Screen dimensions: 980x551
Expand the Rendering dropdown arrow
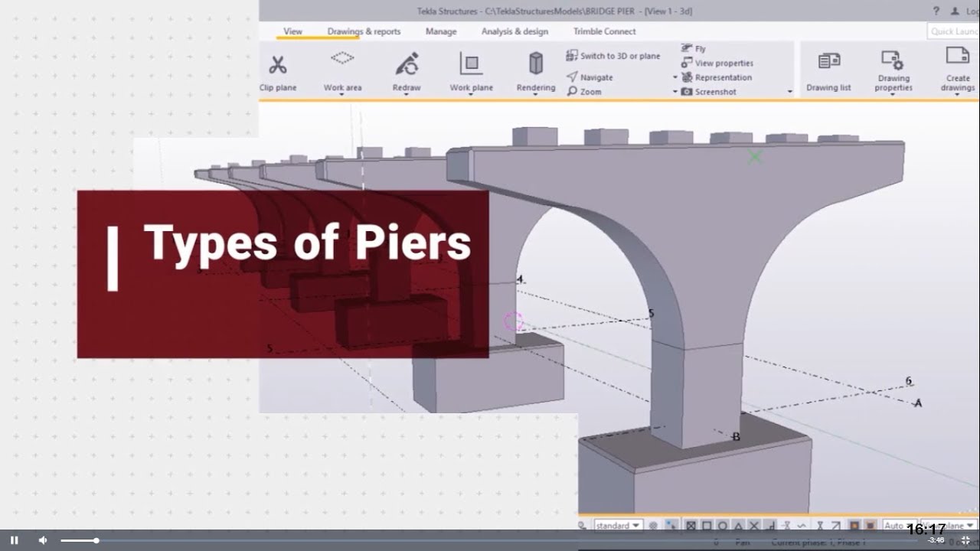(536, 96)
